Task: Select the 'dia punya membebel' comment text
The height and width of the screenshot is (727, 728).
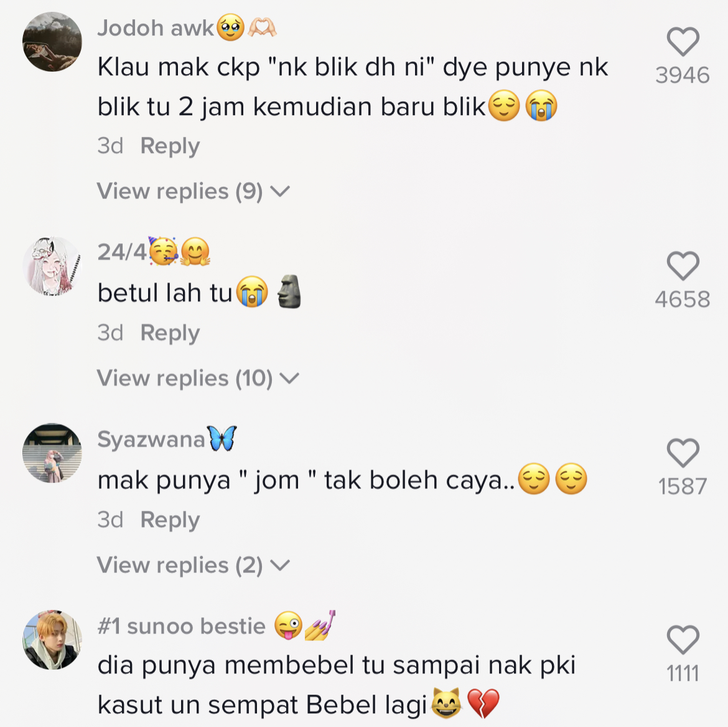Action: click(337, 685)
